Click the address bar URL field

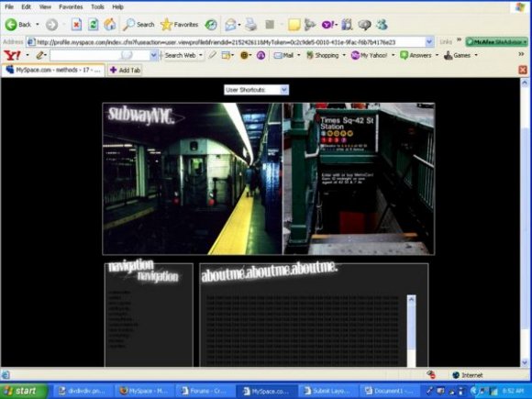coord(226,42)
